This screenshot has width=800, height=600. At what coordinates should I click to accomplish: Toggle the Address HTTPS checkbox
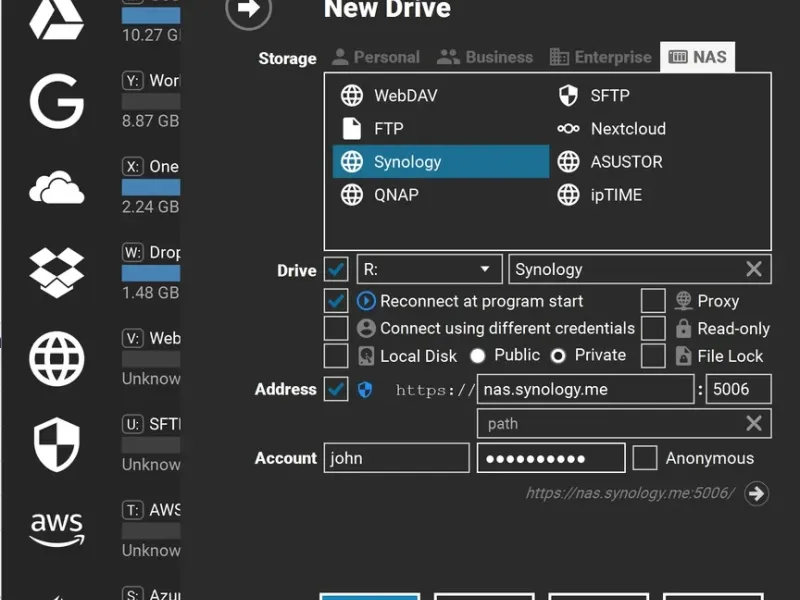(x=336, y=389)
